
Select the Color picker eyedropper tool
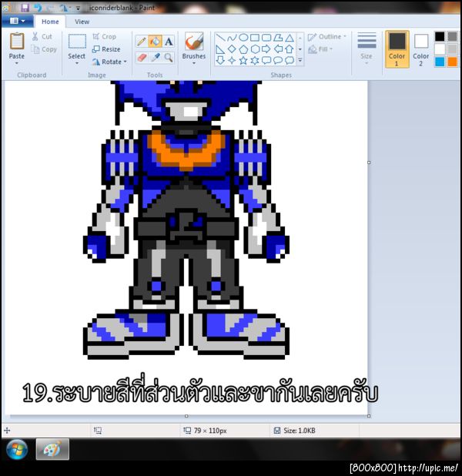pos(156,58)
